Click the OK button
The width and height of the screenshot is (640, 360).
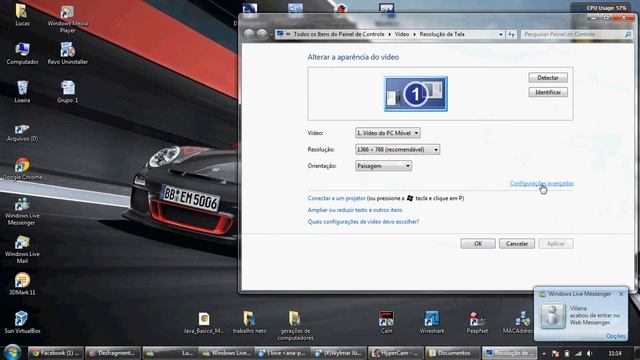[478, 244]
